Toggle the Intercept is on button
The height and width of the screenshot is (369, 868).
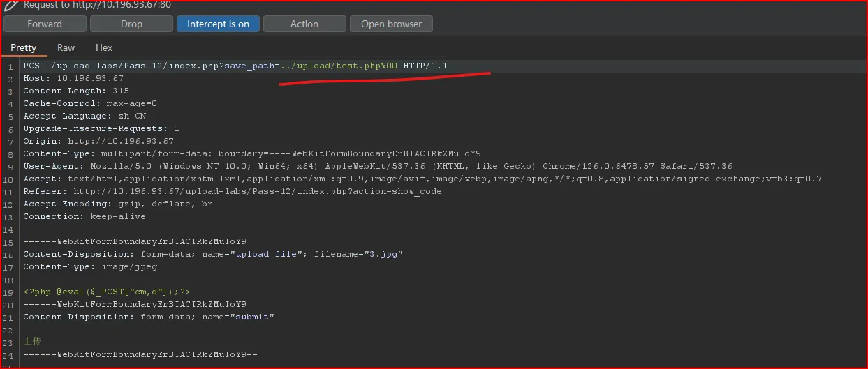(x=218, y=24)
